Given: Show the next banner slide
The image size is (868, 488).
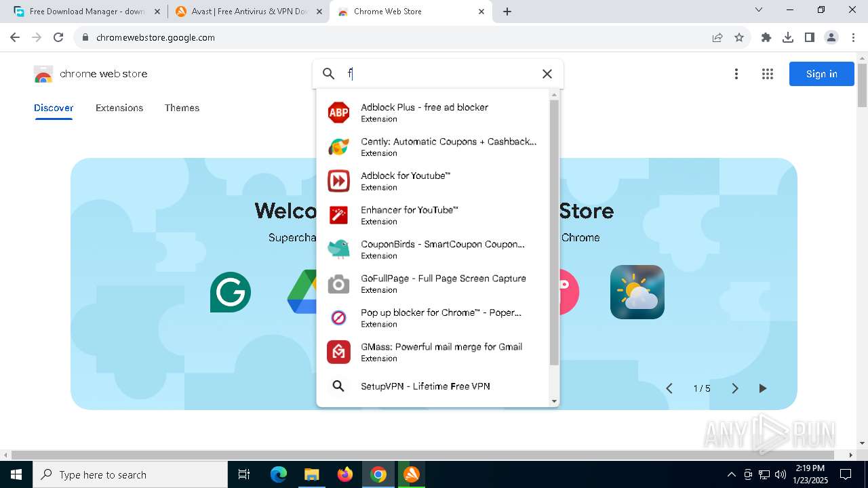Looking at the screenshot, I should point(734,388).
